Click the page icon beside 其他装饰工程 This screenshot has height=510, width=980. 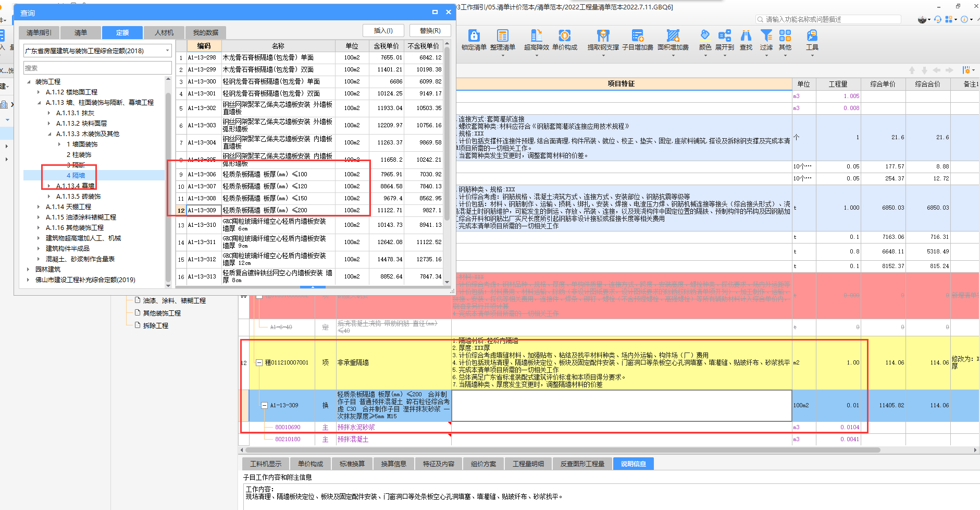pos(138,312)
